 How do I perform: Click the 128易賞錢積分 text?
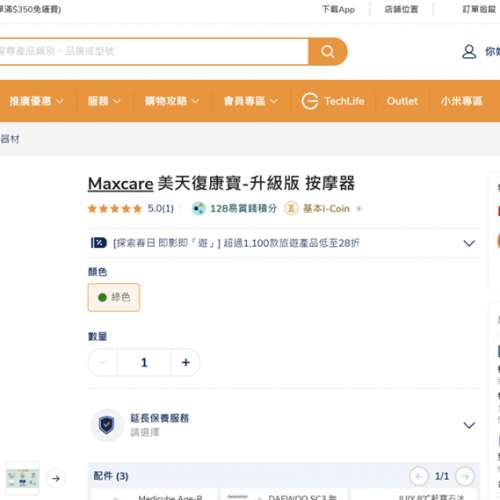(x=243, y=209)
